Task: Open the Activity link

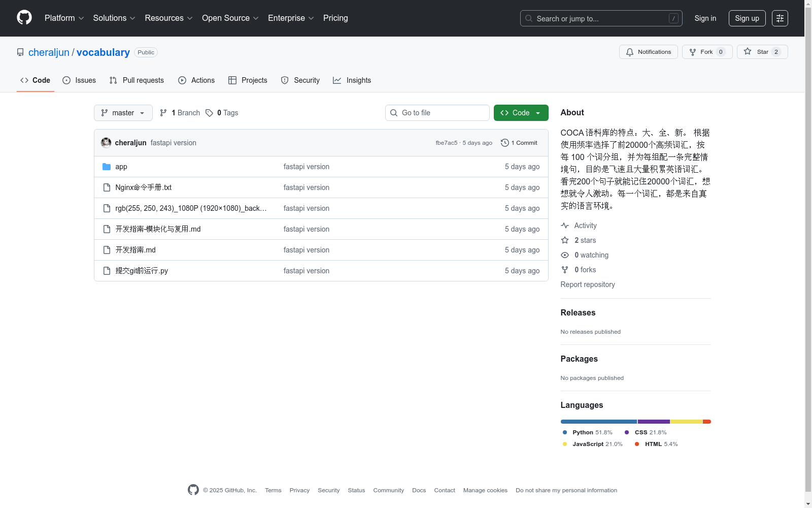Action: tap(579, 226)
